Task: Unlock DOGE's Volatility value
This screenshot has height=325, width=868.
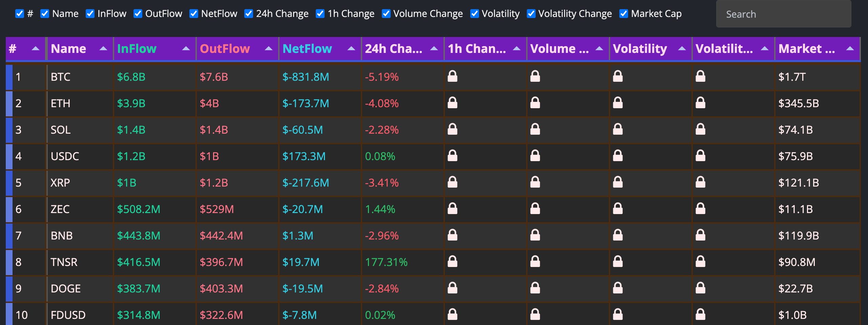Action: coord(618,289)
